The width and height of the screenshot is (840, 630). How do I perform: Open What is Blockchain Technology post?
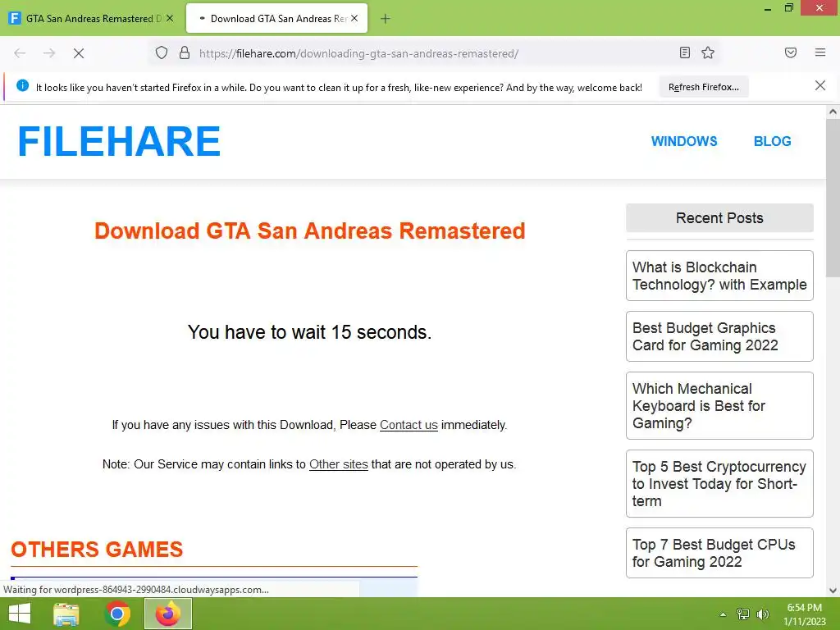coord(719,276)
